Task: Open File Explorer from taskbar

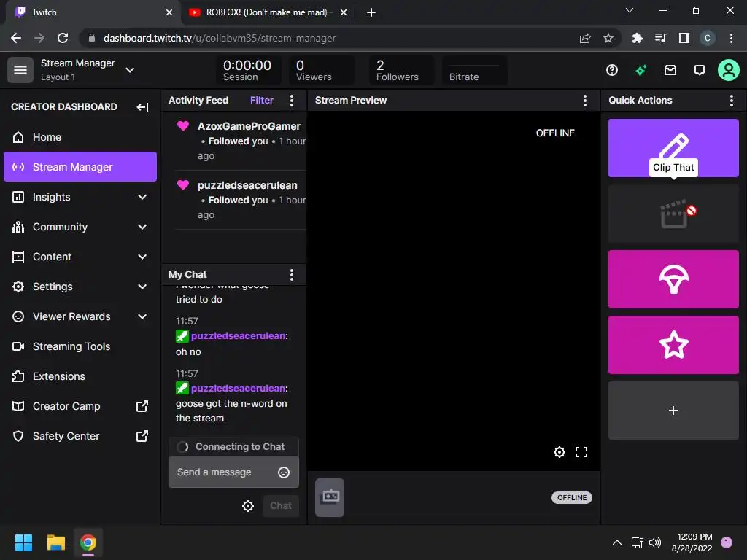Action: pos(55,542)
